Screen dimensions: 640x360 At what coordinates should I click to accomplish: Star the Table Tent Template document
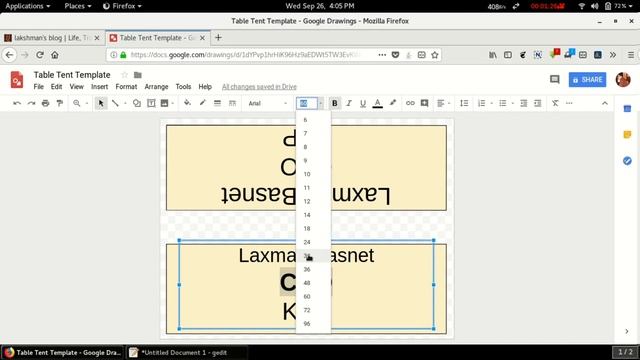124,75
